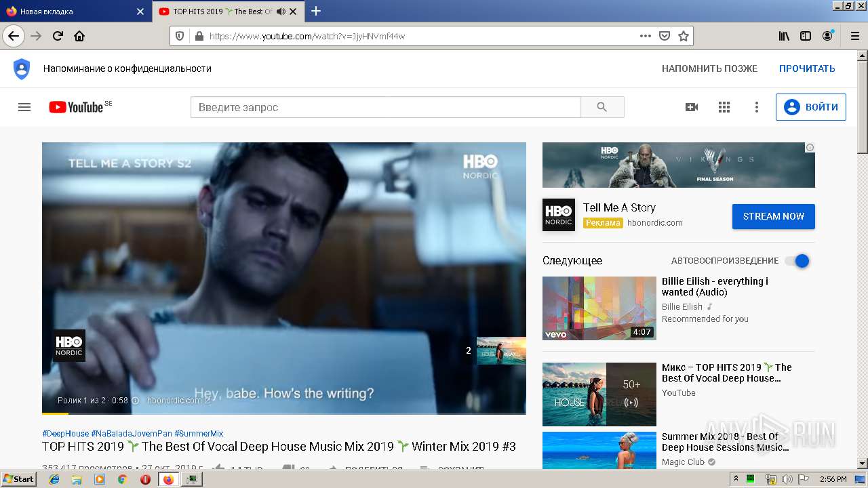Viewport: 868px width, 488px height.
Task: Click ПРОЧИТАТЬ in privacy reminder
Action: [x=807, y=68]
